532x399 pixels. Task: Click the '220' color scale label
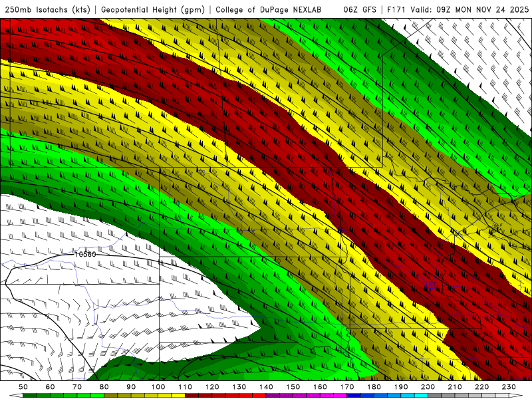point(482,387)
